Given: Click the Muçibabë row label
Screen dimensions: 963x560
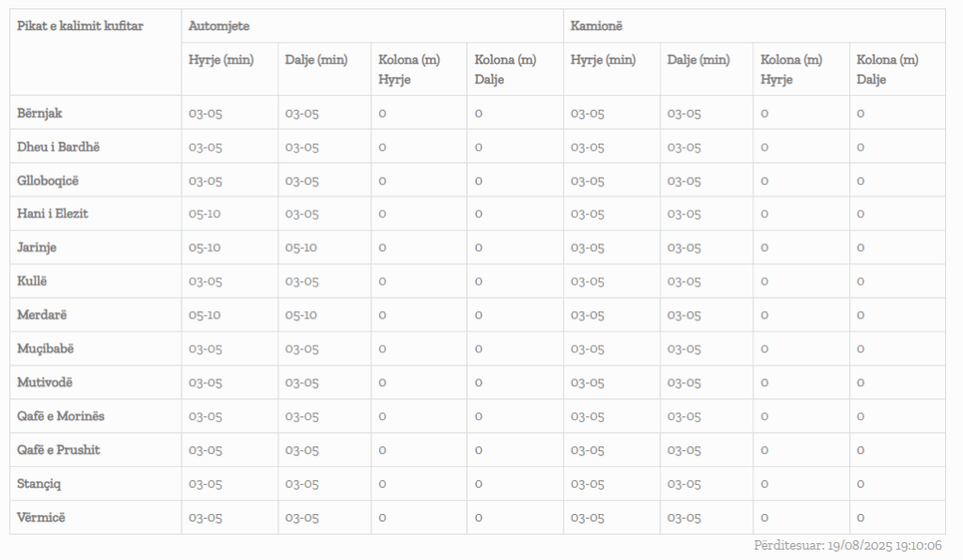Looking at the screenshot, I should [45, 349].
